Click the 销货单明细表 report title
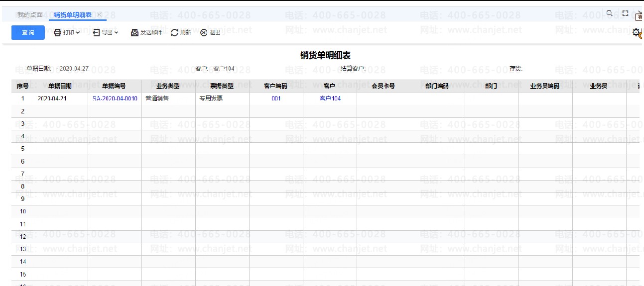The width and height of the screenshot is (644, 286). (x=325, y=55)
